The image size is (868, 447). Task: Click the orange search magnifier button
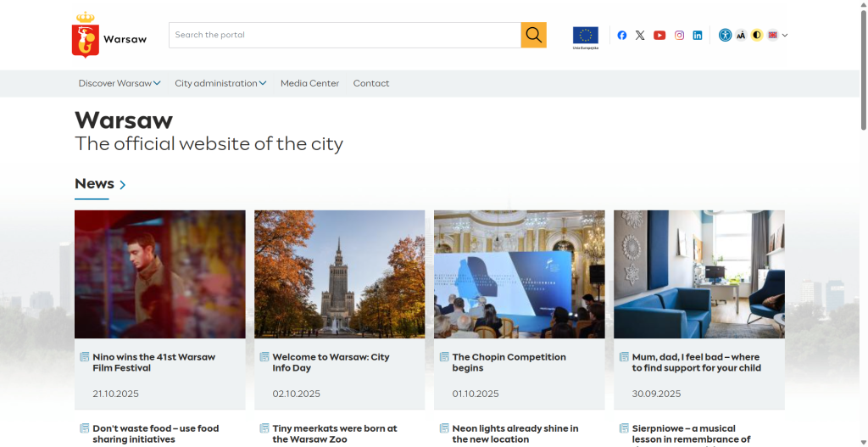(533, 35)
